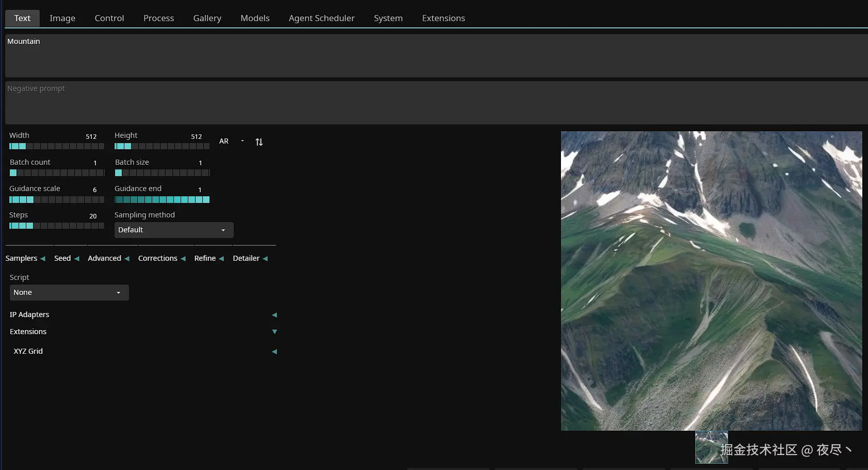The image size is (868, 470).
Task: Expand the Refine section arrow
Action: tap(221, 259)
